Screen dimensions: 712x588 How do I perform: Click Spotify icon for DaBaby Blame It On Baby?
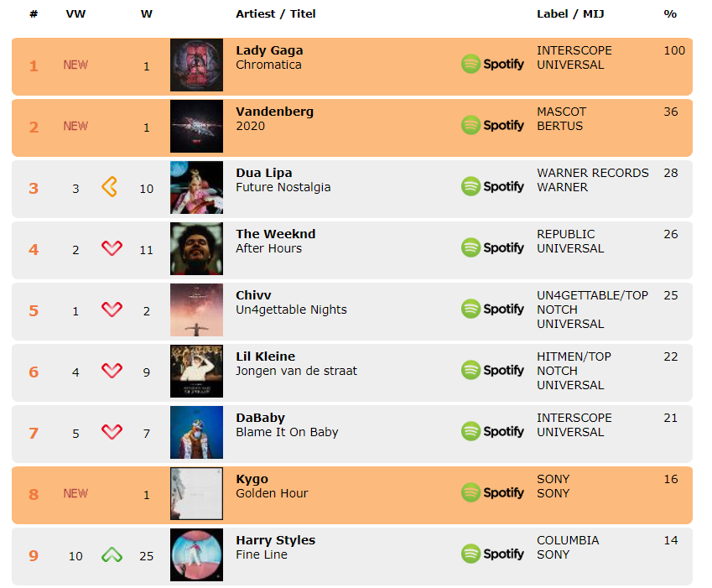point(492,432)
